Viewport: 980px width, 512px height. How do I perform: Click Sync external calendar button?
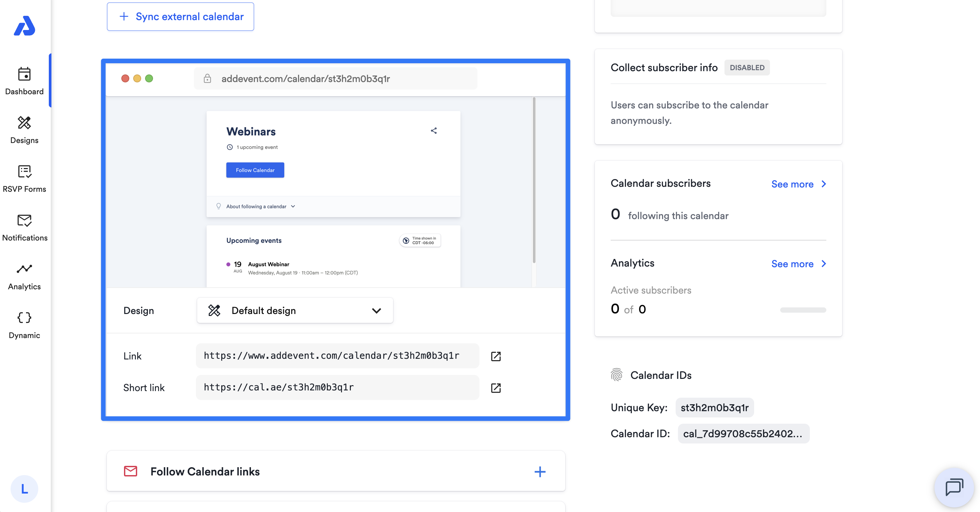[180, 17]
